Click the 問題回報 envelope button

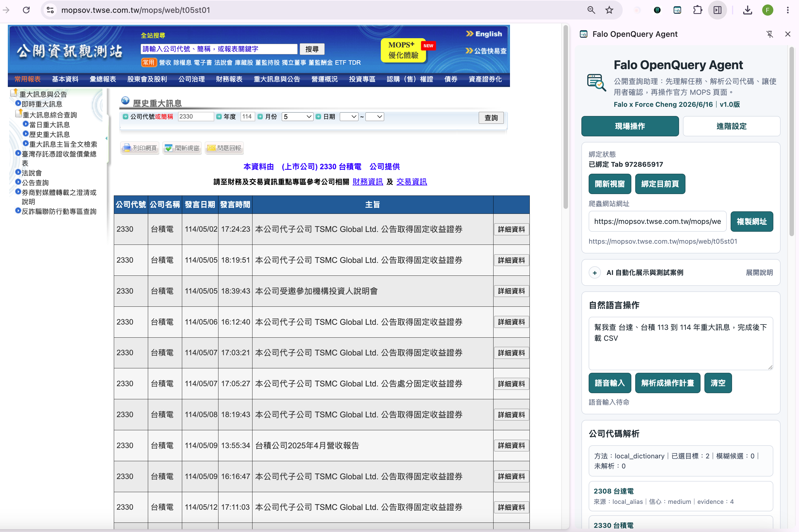pyautogui.click(x=224, y=148)
